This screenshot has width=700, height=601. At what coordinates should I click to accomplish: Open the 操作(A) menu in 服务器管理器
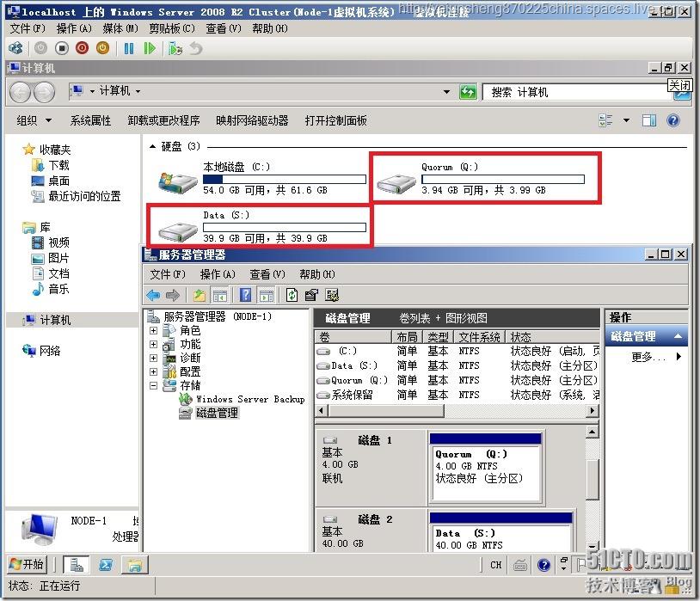(x=218, y=274)
